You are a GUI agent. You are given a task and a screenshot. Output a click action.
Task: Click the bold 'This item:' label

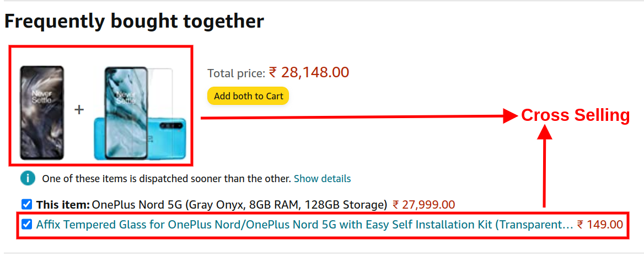coord(63,204)
